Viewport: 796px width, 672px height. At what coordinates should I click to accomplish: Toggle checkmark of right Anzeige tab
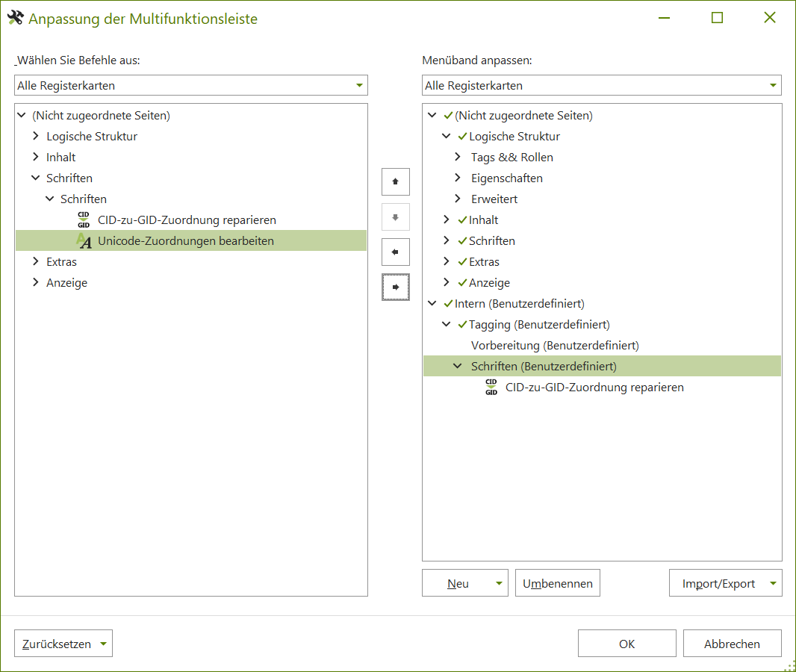coord(462,283)
